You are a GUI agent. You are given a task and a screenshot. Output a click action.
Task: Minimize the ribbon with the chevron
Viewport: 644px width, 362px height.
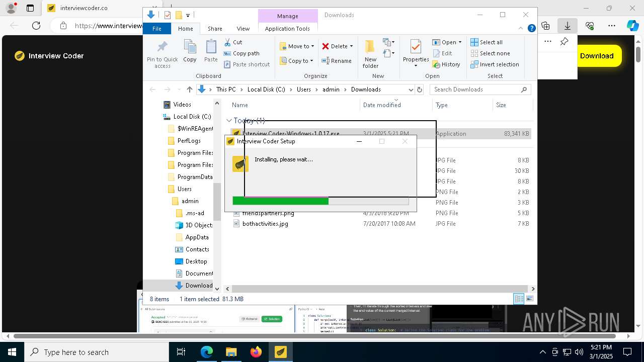(x=522, y=29)
